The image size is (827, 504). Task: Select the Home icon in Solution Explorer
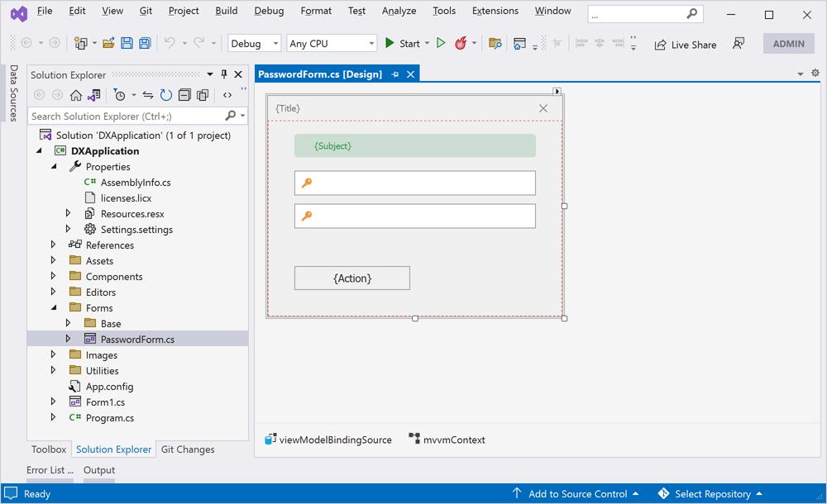click(76, 95)
